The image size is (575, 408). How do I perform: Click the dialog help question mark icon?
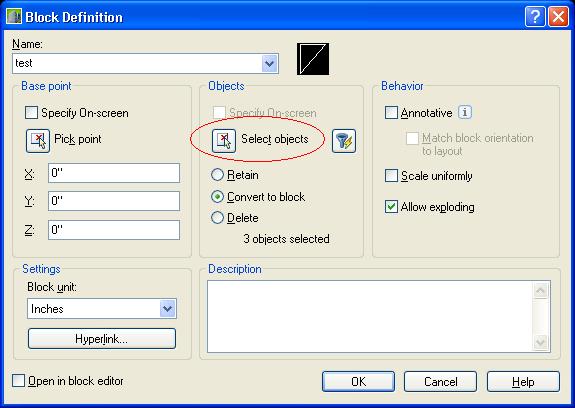click(x=535, y=16)
